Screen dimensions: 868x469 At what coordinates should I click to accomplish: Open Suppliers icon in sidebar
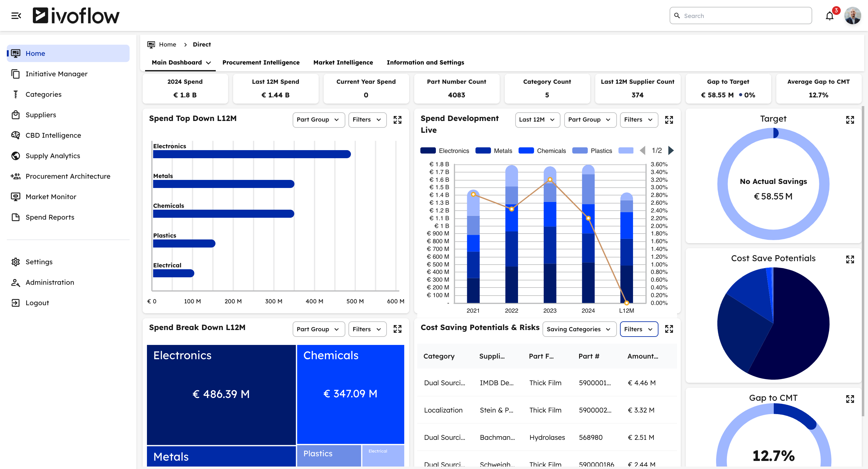[15, 115]
